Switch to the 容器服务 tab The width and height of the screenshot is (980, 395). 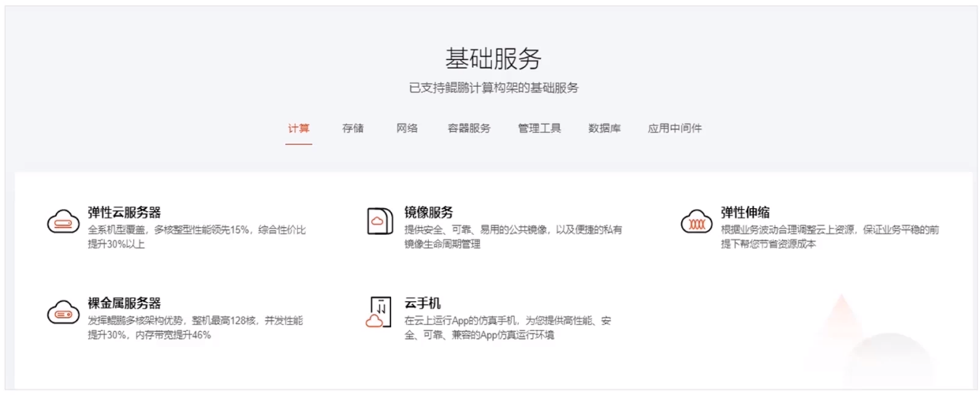click(x=468, y=128)
